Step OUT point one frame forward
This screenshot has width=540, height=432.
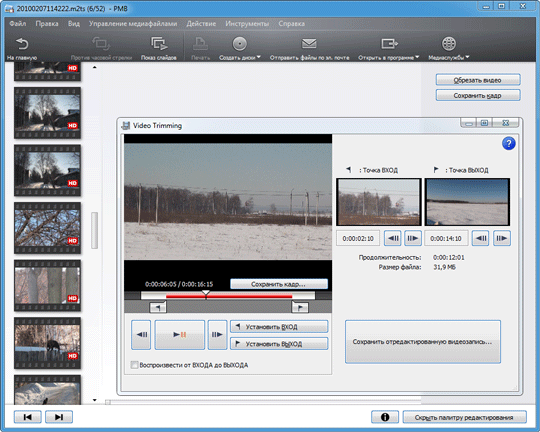click(x=501, y=238)
